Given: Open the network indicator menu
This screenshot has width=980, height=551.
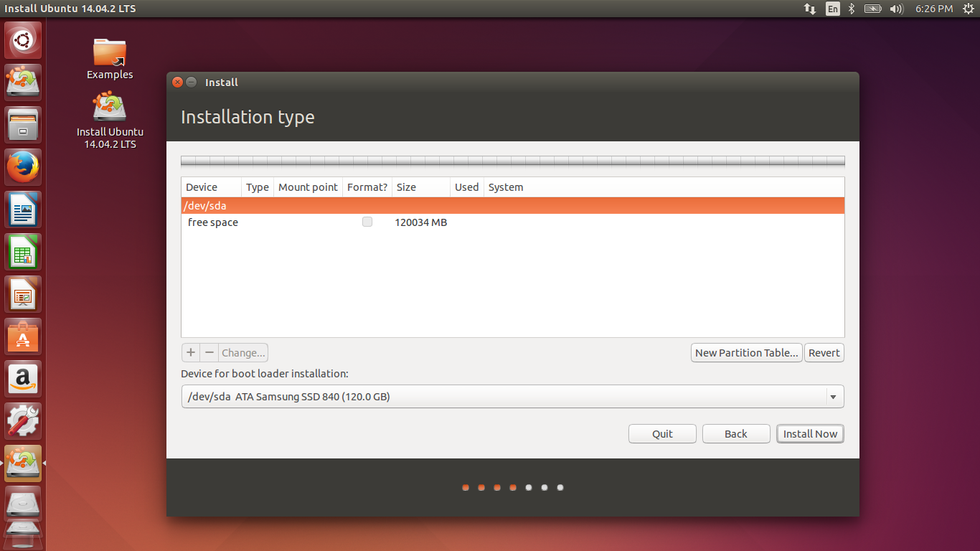Looking at the screenshot, I should point(810,9).
